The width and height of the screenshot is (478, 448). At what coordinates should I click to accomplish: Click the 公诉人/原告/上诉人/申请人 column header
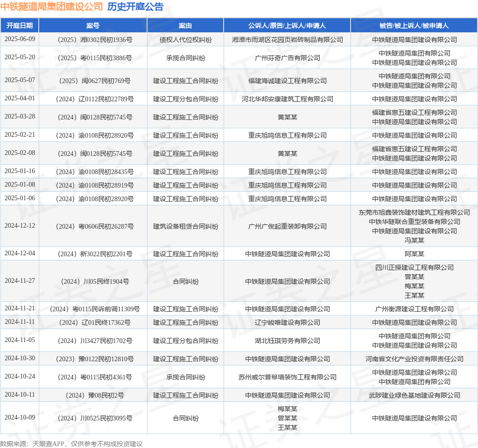[x=287, y=26]
